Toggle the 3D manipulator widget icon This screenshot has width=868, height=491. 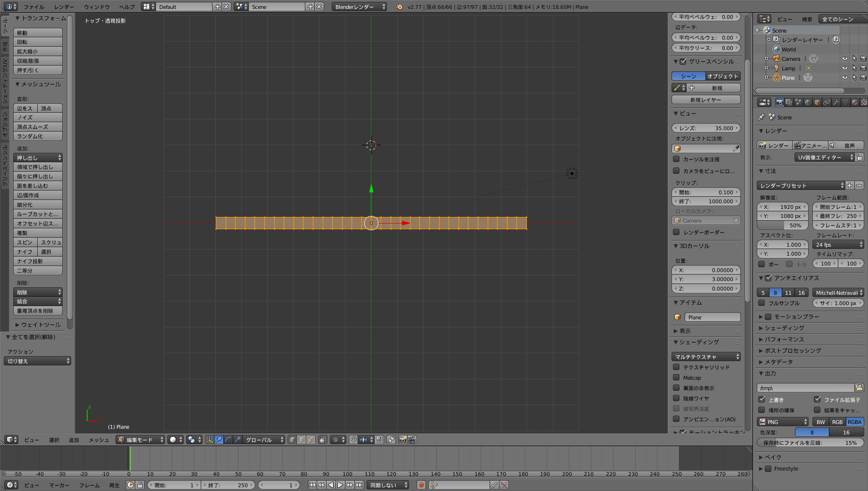coord(209,440)
